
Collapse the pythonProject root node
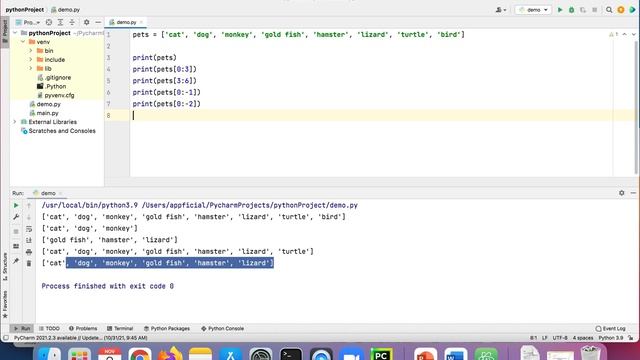(x=15, y=33)
